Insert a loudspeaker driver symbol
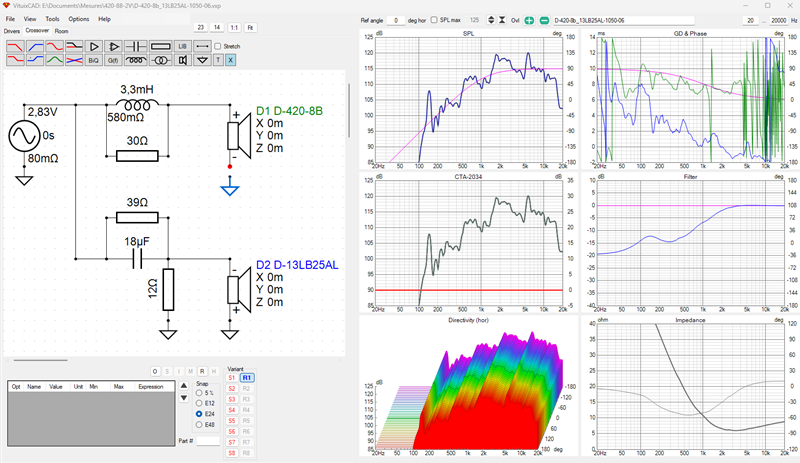This screenshot has height=463, width=800. click(183, 60)
